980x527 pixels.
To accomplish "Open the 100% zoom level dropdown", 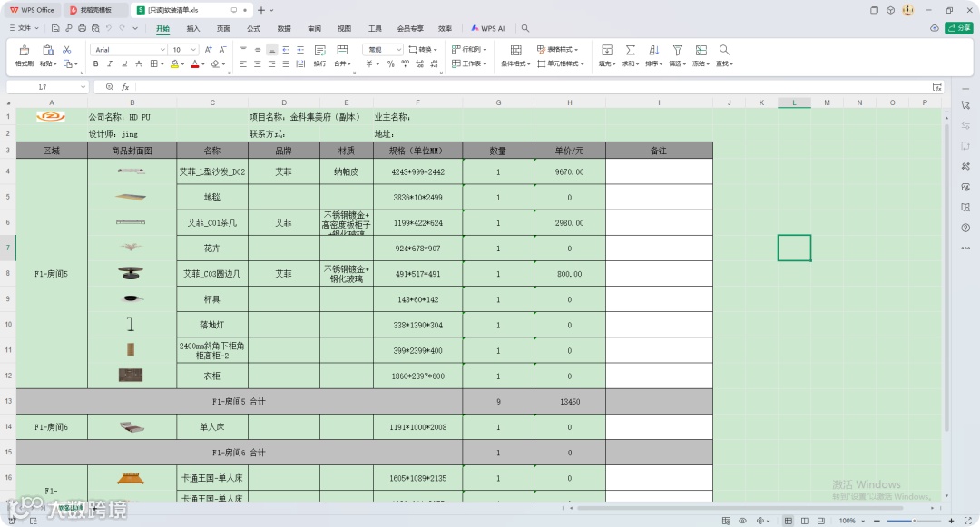I will (x=851, y=520).
